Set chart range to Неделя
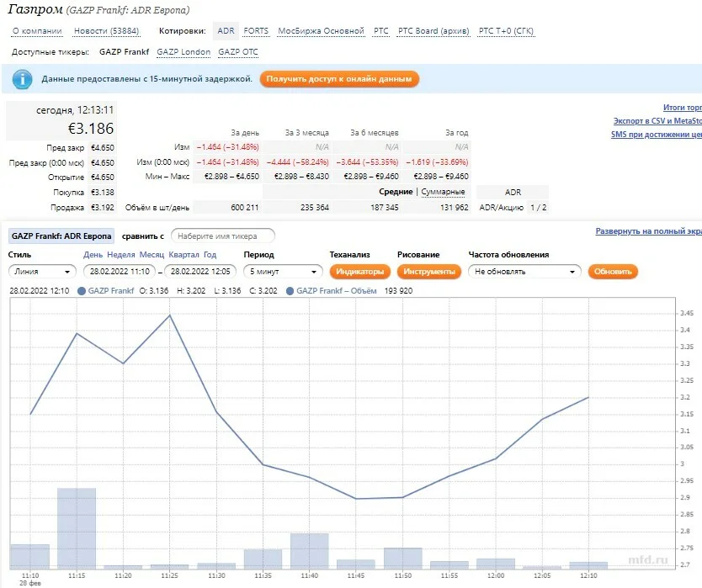 click(x=121, y=255)
